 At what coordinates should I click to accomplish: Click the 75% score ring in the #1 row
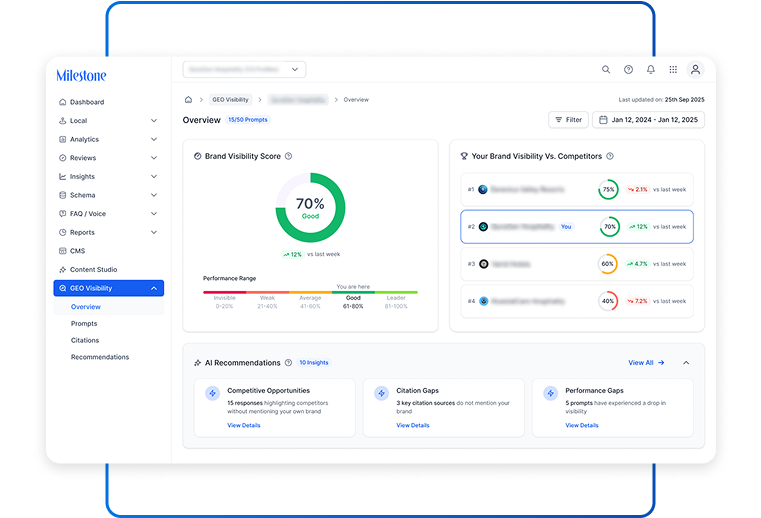(x=608, y=189)
